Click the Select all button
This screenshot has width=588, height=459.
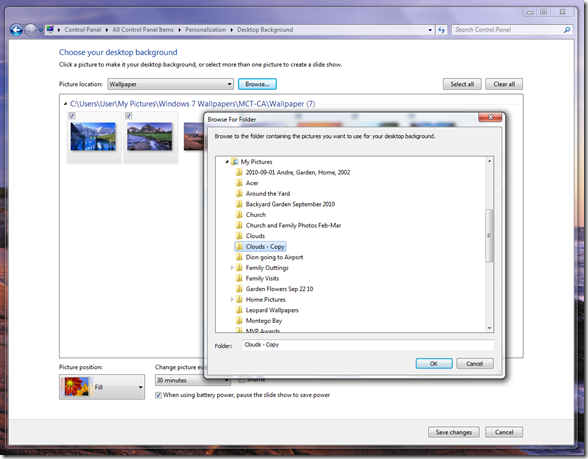click(462, 84)
